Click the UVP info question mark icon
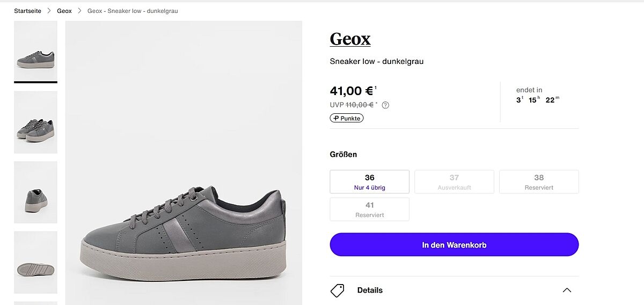 pyautogui.click(x=385, y=105)
